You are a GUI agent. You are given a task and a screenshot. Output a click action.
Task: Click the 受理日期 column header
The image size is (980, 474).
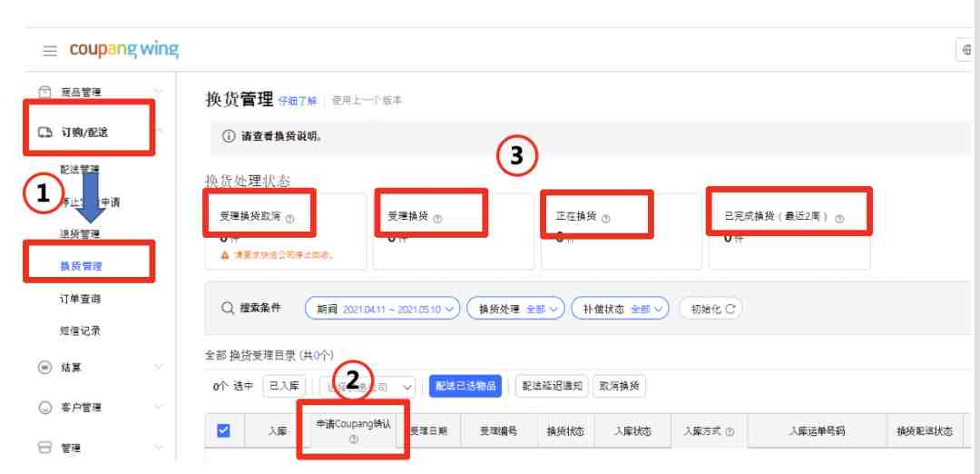click(428, 431)
